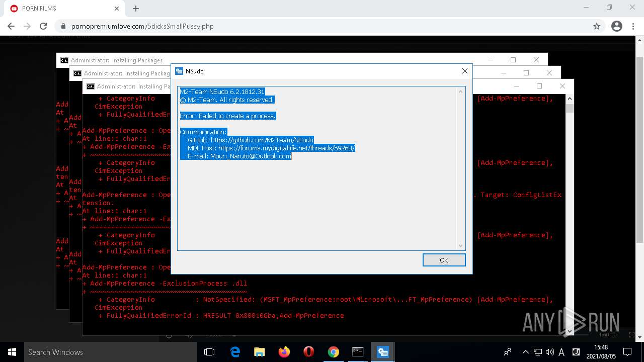Switch to Chrome via taskbar icon

click(x=334, y=352)
